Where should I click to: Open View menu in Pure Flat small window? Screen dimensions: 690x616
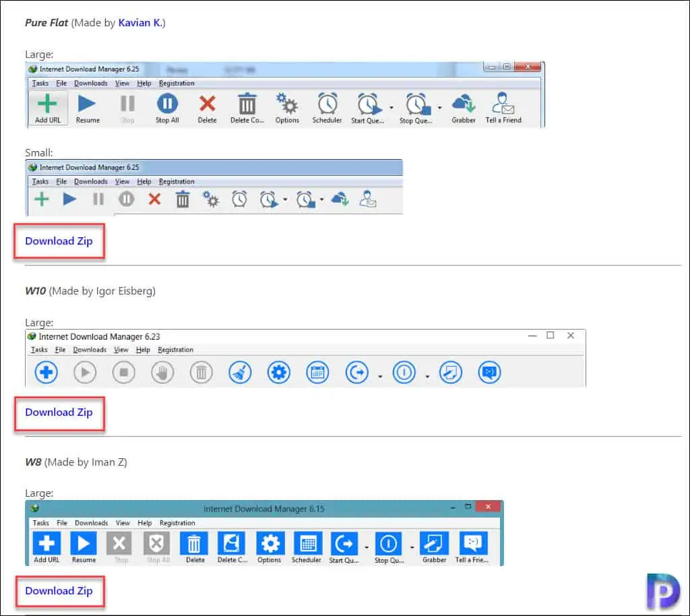123,181
